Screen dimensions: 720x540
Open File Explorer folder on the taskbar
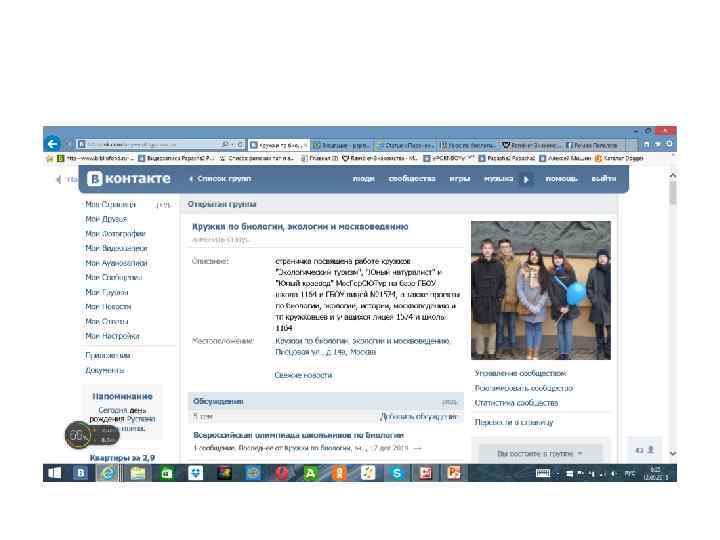(x=137, y=473)
